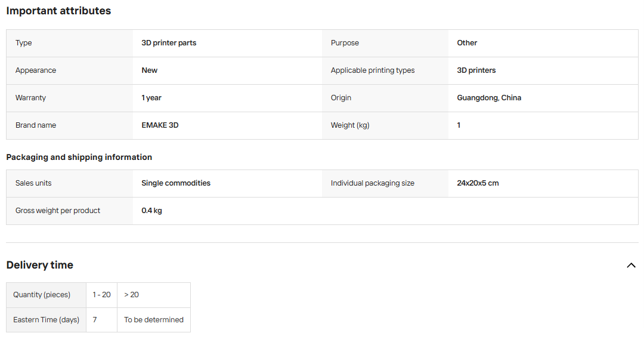This screenshot has width=644, height=339.
Task: Click the Warranty 1 year value
Action: [151, 98]
